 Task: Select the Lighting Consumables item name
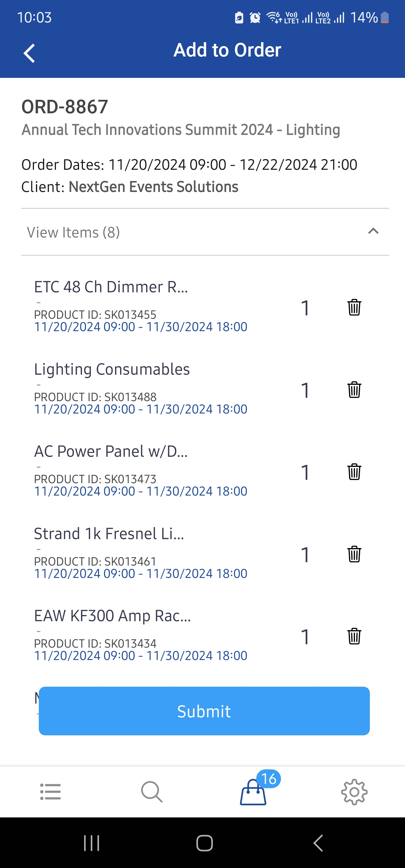click(x=112, y=369)
